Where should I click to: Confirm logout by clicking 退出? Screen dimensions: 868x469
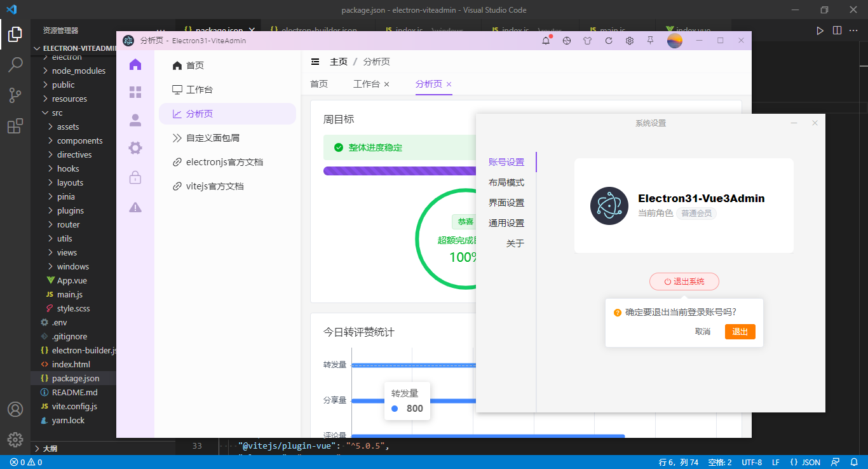(x=740, y=331)
